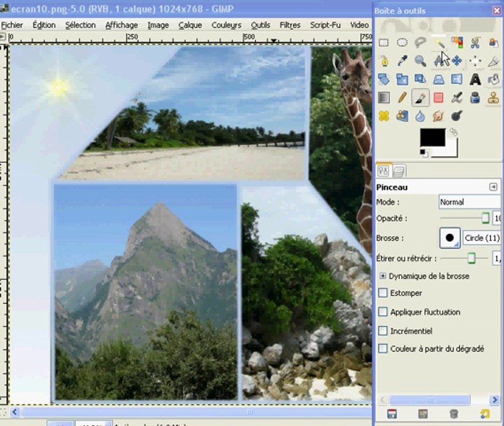Select the Perspective tool
Screen dimensions: 504x426
click(439, 79)
